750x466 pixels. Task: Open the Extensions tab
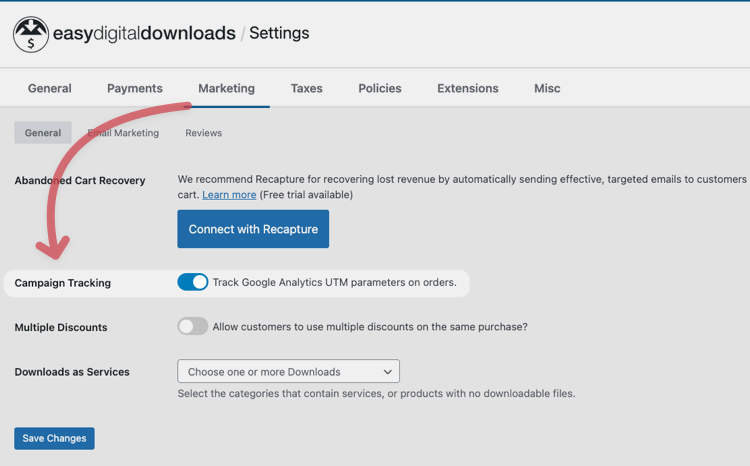point(468,89)
